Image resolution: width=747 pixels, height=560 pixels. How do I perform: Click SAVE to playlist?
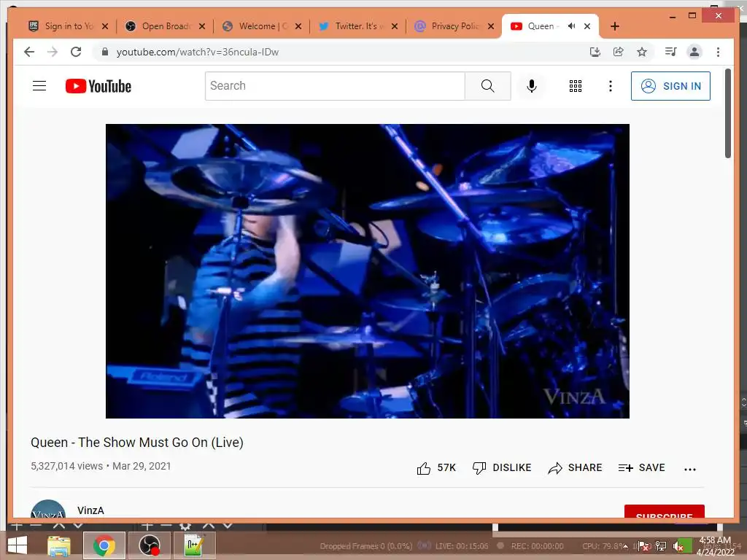pos(642,467)
